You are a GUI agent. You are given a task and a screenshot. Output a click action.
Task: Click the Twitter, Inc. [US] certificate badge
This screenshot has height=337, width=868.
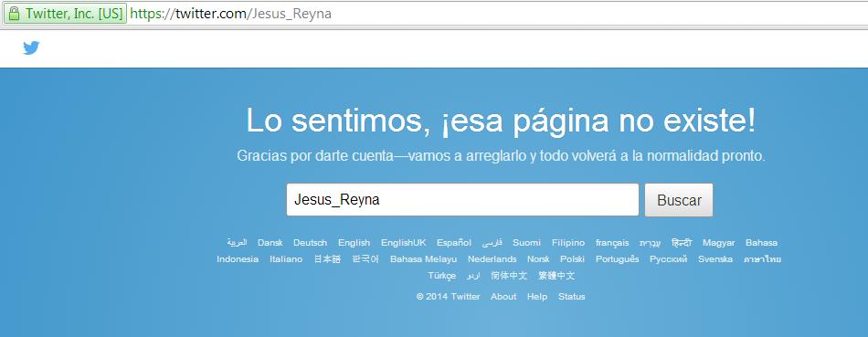pyautogui.click(x=65, y=14)
